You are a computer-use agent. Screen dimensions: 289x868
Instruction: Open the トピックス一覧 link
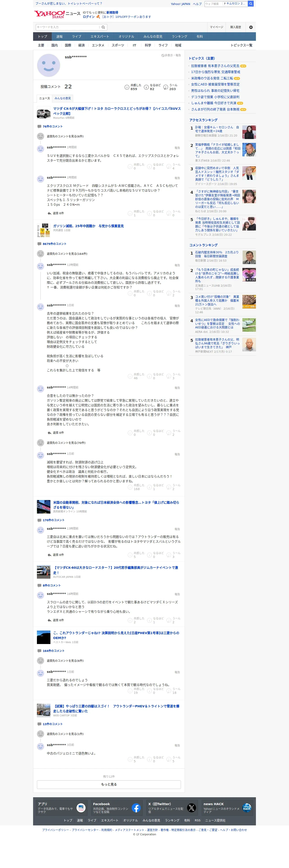coord(241,46)
